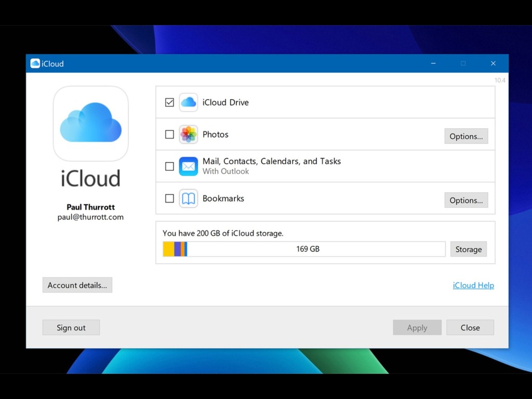Close the iCloud window with X
This screenshot has width=532, height=399.
pyautogui.click(x=494, y=63)
